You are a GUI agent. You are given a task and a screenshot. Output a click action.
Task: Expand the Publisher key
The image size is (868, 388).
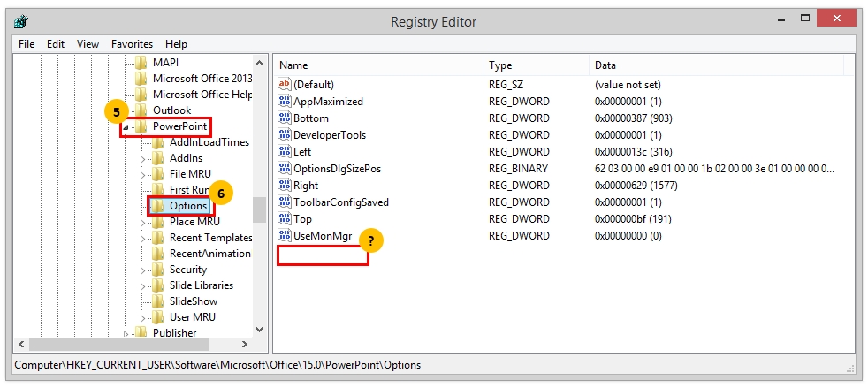(126, 334)
